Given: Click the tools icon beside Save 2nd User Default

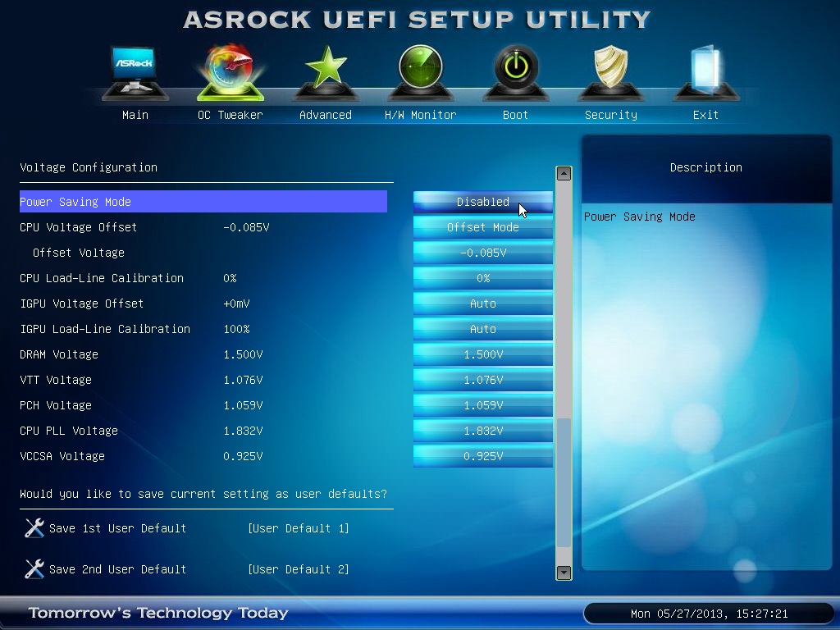Looking at the screenshot, I should pos(34,569).
